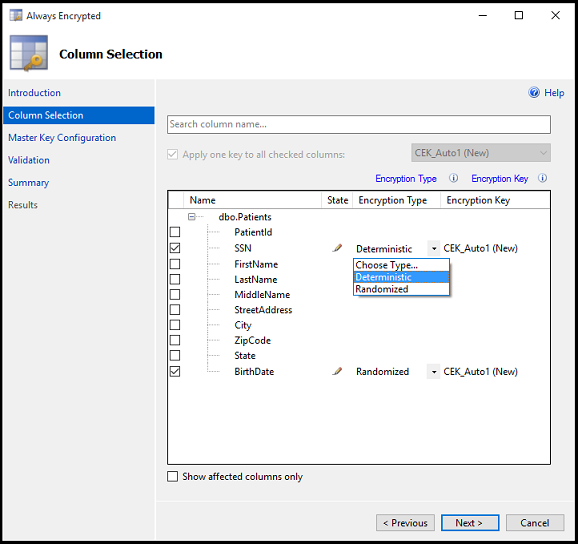Viewport: 578px width, 544px height.
Task: Select the BirthDate column name
Action: point(254,372)
